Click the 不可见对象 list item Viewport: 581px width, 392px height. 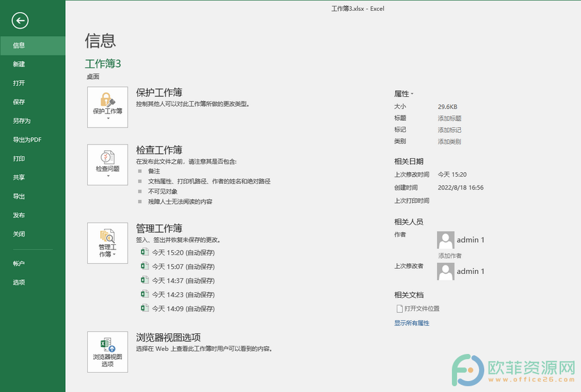click(x=163, y=191)
